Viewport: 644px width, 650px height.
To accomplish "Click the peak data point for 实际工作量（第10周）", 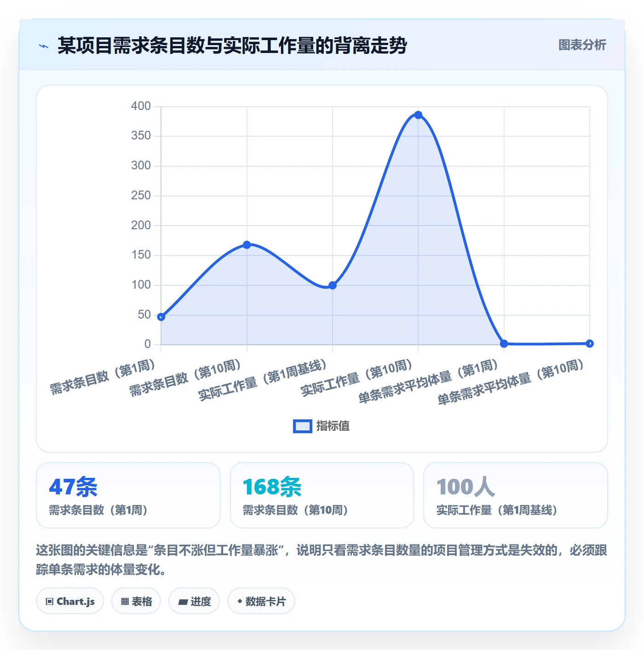I will pos(418,115).
